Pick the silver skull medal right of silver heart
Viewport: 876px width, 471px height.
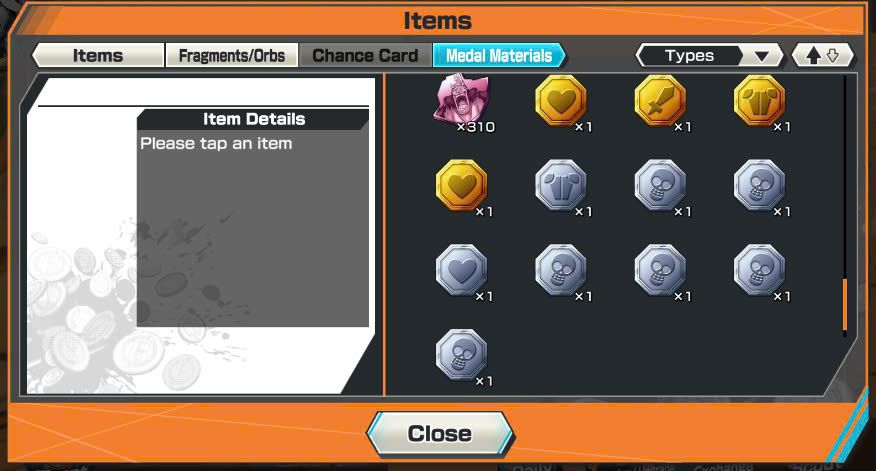(561, 270)
